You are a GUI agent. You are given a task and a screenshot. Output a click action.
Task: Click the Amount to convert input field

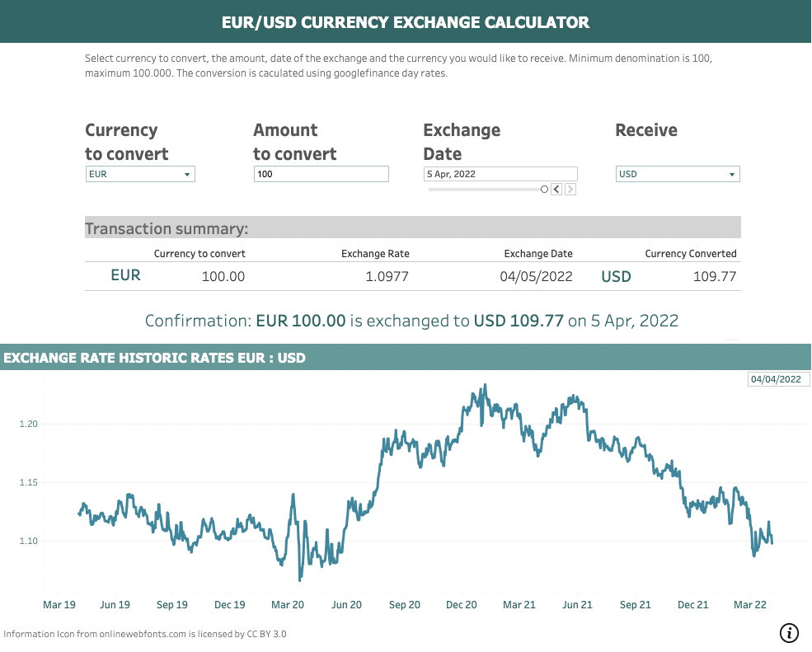coord(321,175)
